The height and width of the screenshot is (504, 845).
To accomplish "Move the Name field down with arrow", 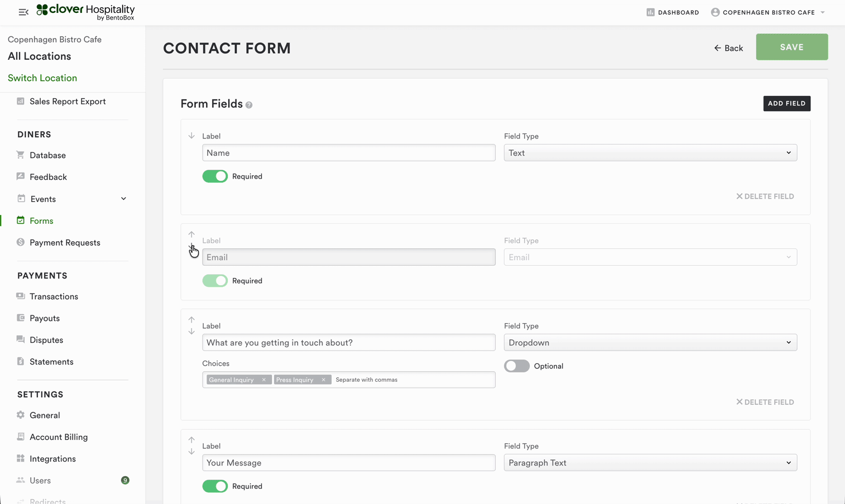I will (191, 136).
